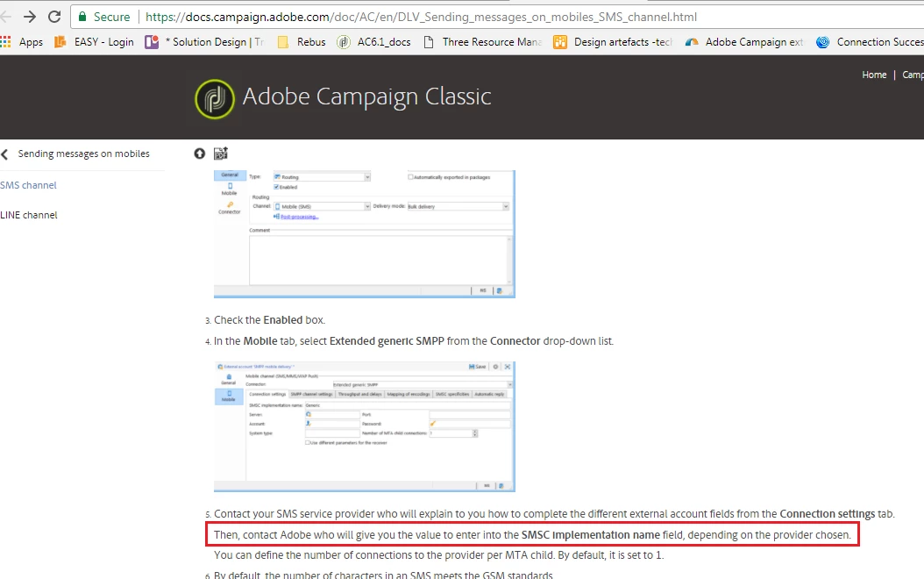Select LINE channel in the sidebar

pos(29,215)
